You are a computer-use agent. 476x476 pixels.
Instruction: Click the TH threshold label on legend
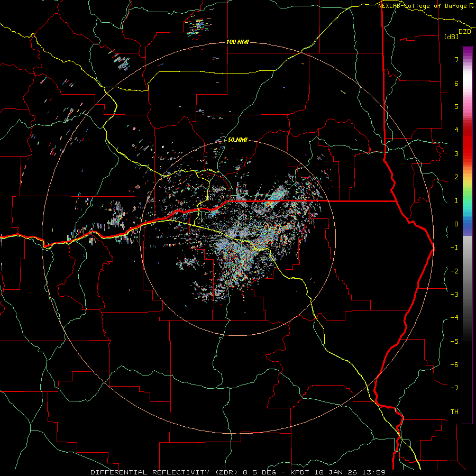tap(454, 411)
